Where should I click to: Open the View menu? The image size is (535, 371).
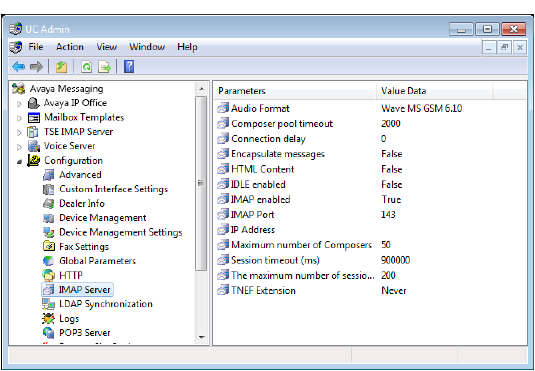click(x=106, y=47)
